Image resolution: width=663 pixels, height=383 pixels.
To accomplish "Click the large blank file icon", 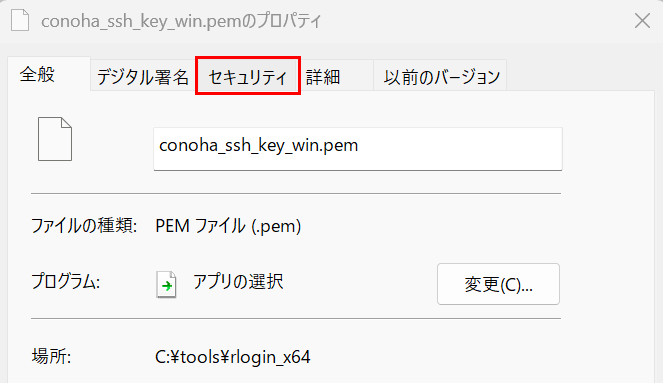I will [55, 139].
